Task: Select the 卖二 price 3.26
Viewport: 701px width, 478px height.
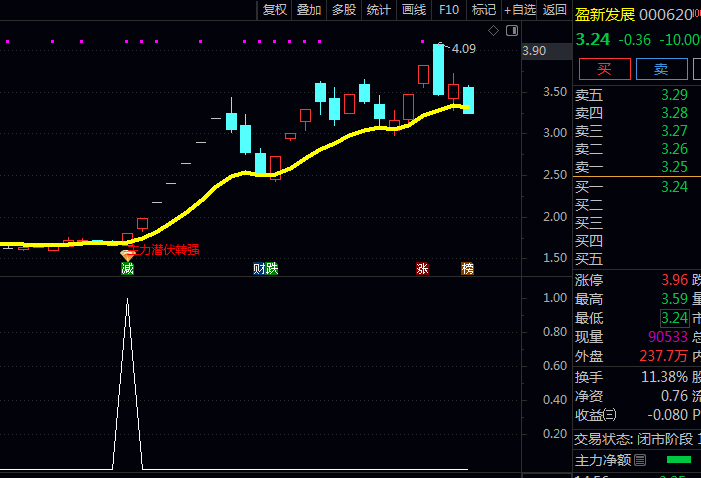Action: pyautogui.click(x=674, y=148)
